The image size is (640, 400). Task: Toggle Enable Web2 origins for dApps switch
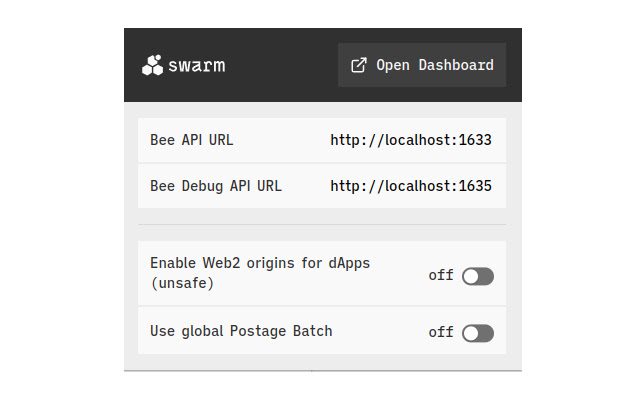pos(478,276)
